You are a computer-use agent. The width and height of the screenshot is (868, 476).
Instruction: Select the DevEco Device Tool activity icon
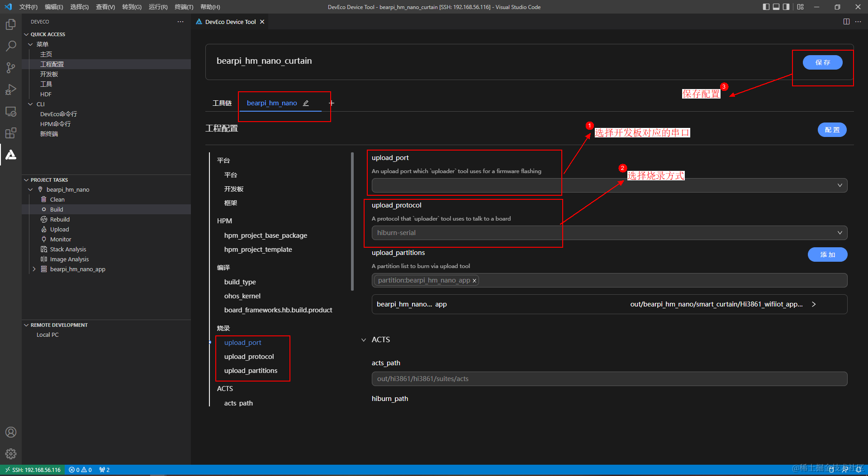tap(11, 155)
